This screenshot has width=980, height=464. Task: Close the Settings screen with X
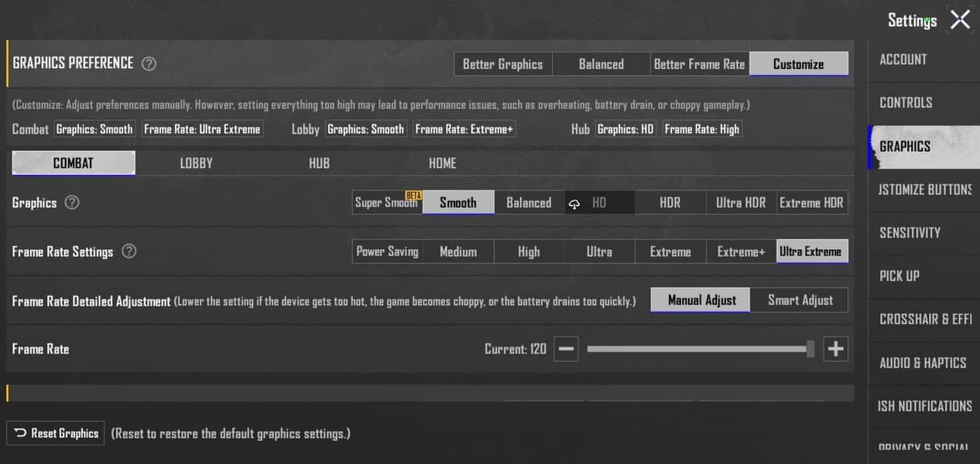(x=960, y=20)
